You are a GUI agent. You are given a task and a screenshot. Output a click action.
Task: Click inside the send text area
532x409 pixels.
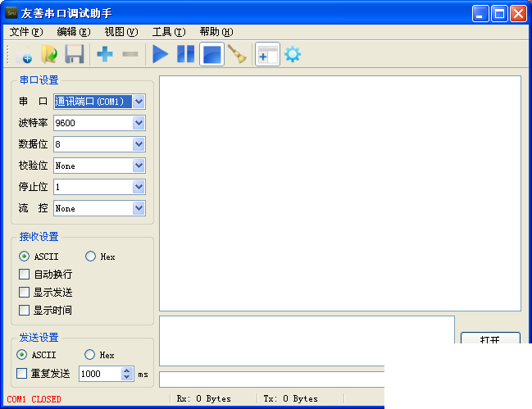307,341
